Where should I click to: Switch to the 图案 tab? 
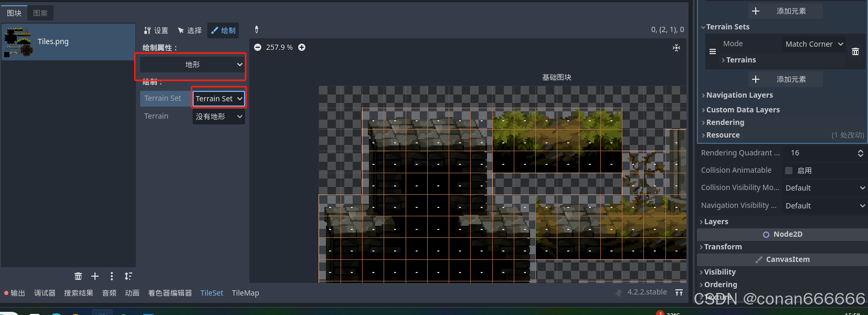coord(40,13)
